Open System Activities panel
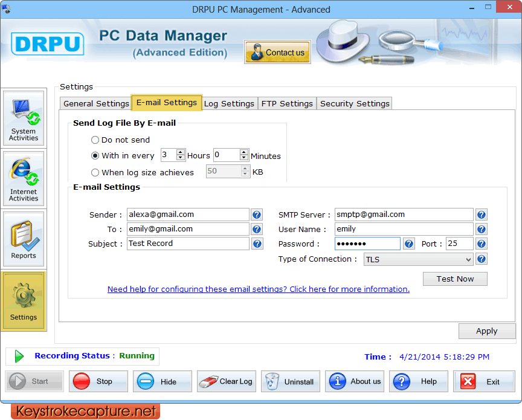 point(24,118)
